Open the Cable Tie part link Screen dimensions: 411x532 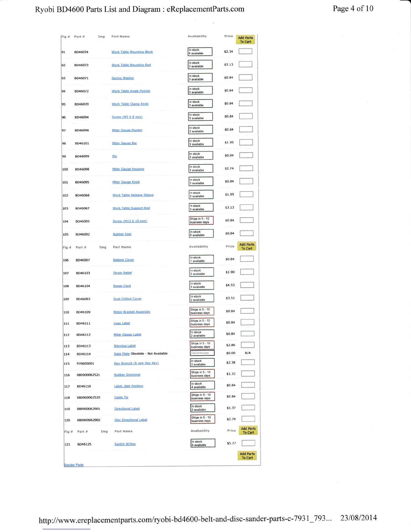coord(121,398)
